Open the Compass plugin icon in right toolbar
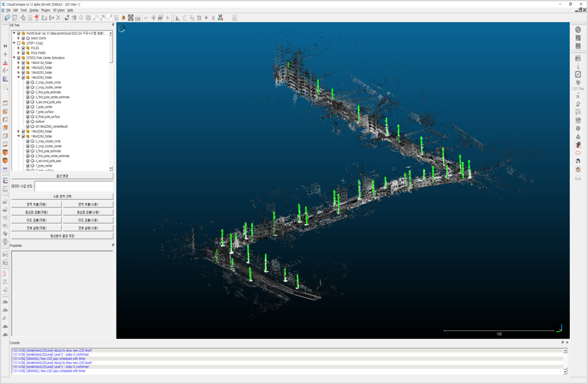This screenshot has height=384, width=588. tap(578, 74)
